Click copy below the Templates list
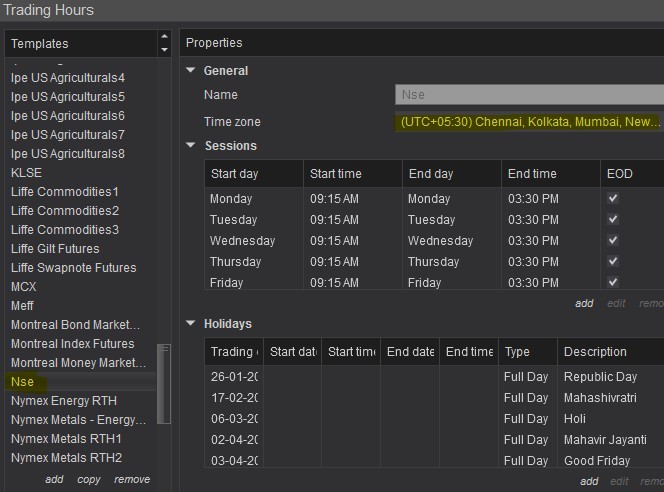This screenshot has width=664, height=492. pyautogui.click(x=89, y=480)
